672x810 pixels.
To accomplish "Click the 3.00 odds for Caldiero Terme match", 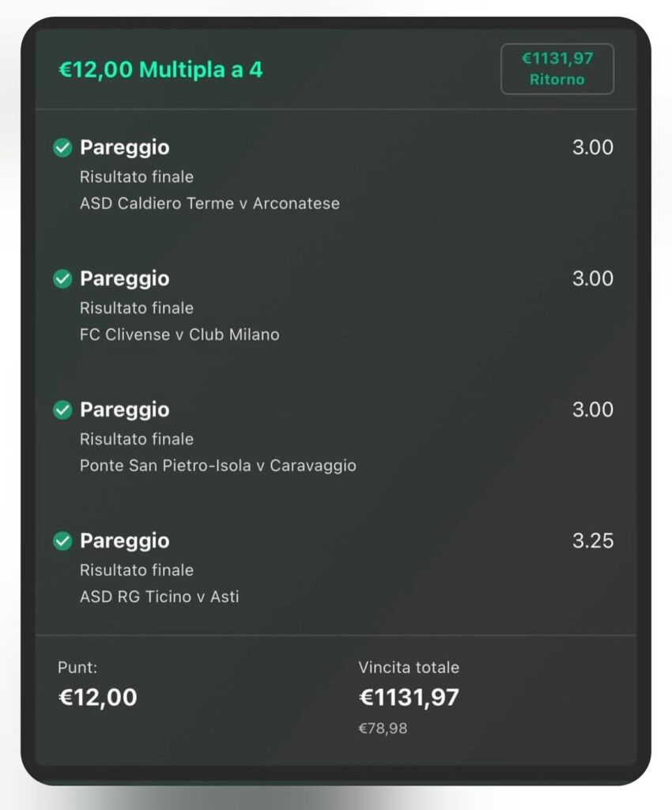I will click(x=592, y=148).
